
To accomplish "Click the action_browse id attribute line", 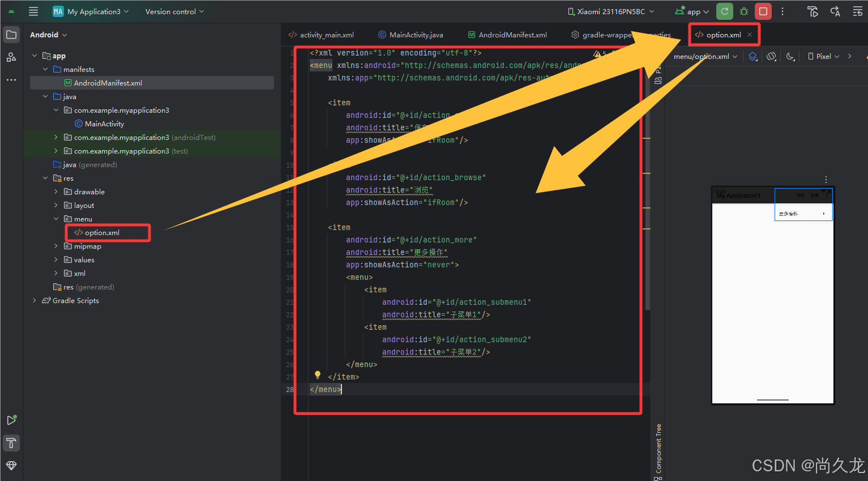I will (416, 177).
